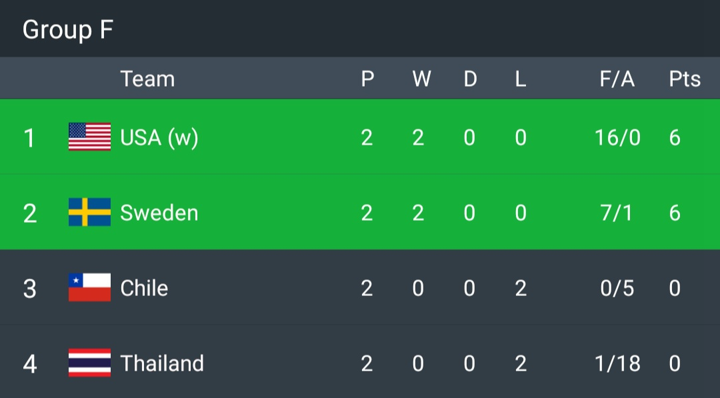Open the Sweden team name
Image resolution: width=720 pixels, height=398 pixels.
tap(159, 213)
